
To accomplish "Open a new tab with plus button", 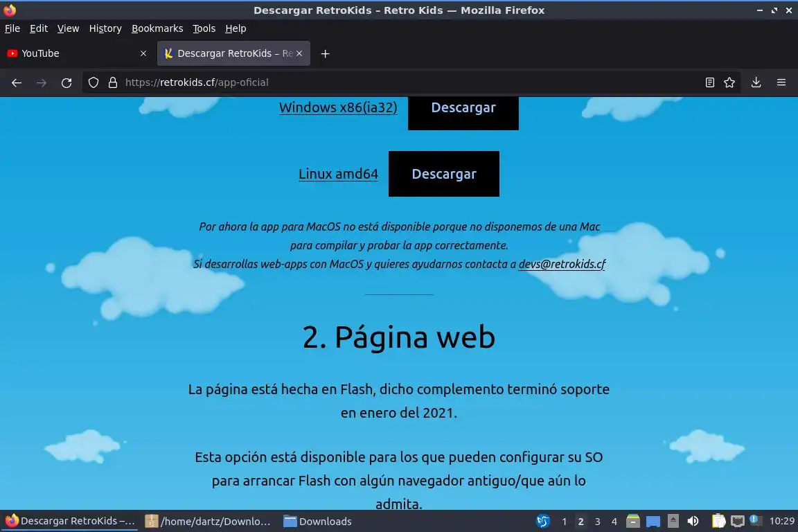I will [x=325, y=53].
